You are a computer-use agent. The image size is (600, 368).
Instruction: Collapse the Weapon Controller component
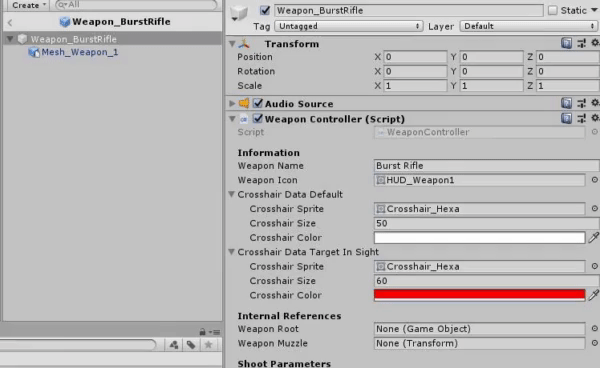click(x=232, y=119)
